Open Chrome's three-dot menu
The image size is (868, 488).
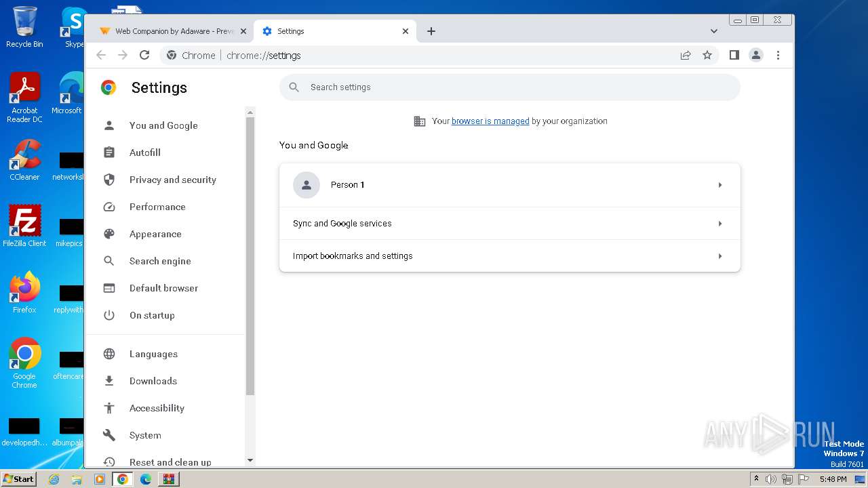(x=778, y=56)
